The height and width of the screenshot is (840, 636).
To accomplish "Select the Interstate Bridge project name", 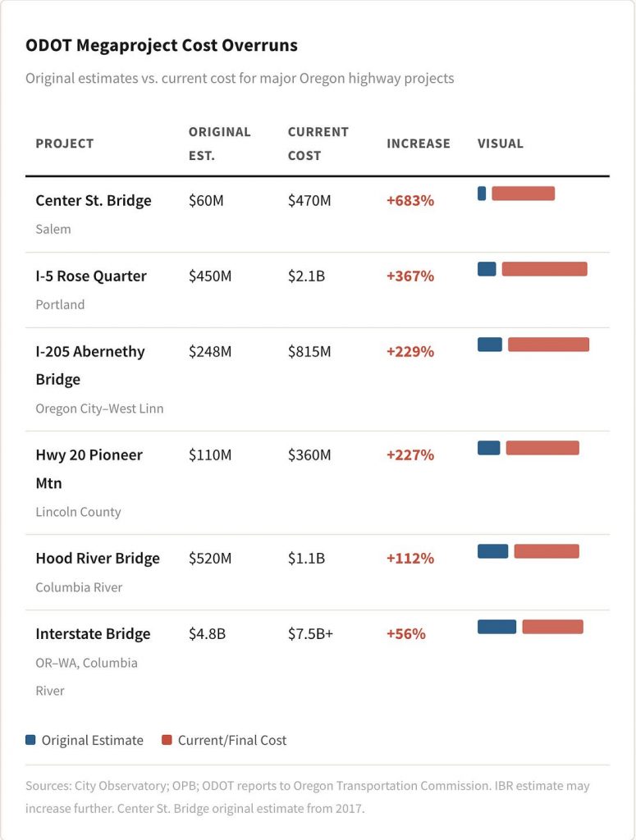I will click(93, 634).
